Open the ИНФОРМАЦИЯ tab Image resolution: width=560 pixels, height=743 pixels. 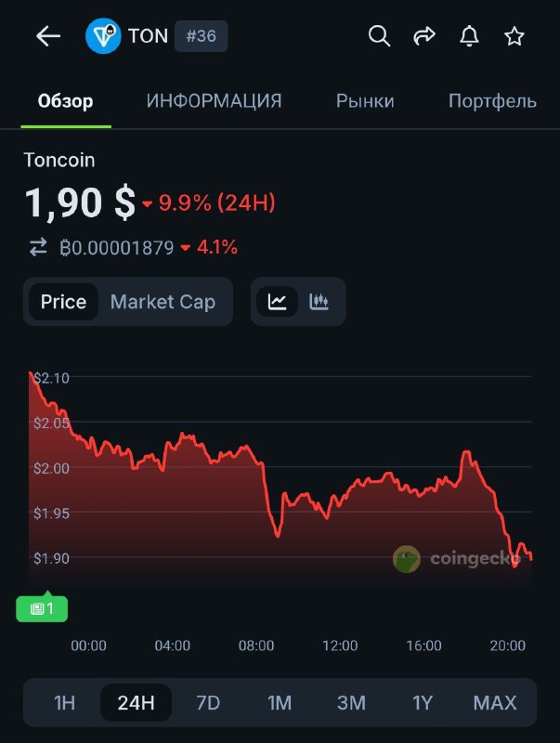(214, 101)
